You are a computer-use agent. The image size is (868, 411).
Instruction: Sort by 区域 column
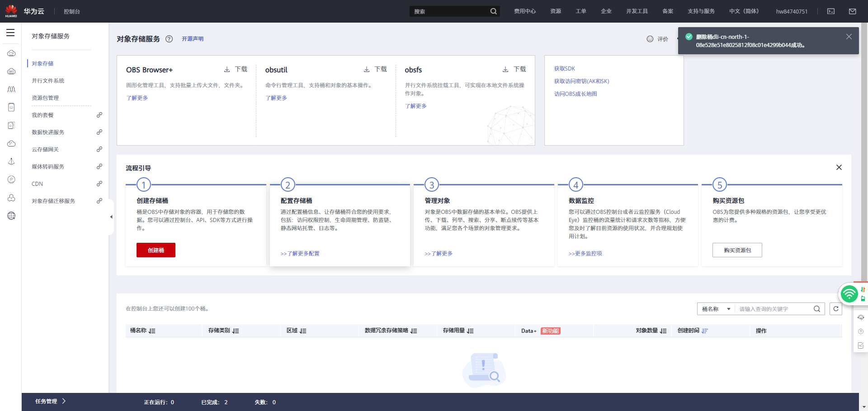[303, 331]
